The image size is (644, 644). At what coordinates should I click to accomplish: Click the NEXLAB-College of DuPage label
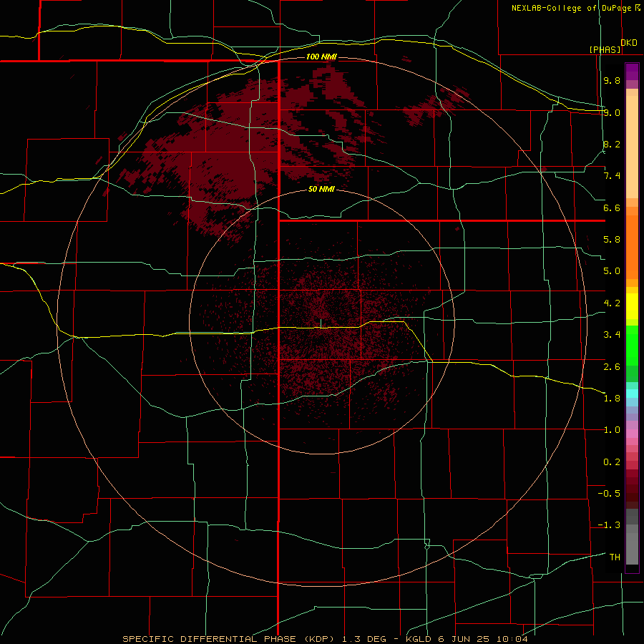tap(571, 8)
